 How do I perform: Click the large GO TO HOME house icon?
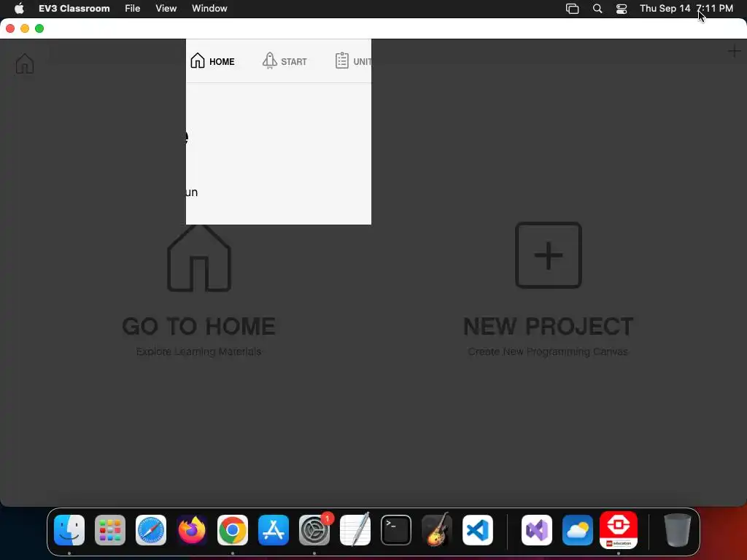pyautogui.click(x=199, y=257)
